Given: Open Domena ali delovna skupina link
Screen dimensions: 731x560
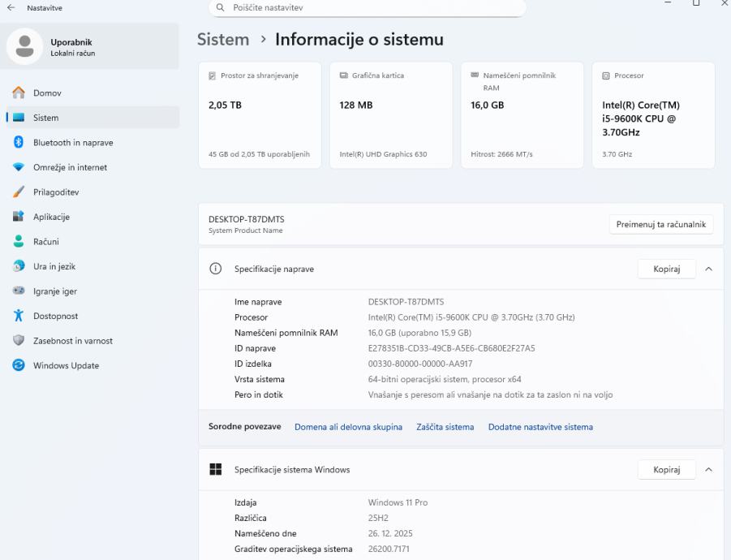Looking at the screenshot, I should point(348,427).
